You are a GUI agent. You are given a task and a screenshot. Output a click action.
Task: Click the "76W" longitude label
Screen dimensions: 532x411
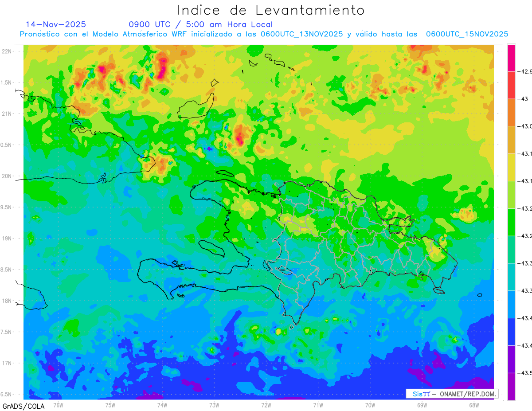pyautogui.click(x=58, y=405)
